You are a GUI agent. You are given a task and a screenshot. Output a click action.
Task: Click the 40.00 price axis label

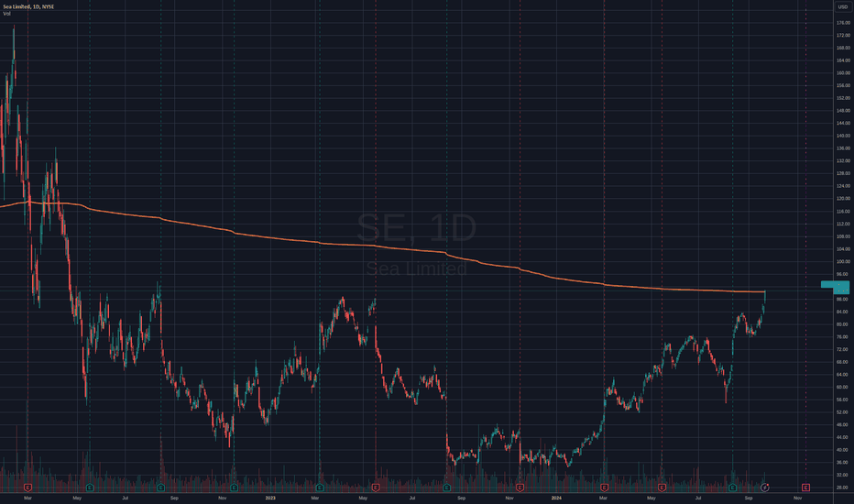[843, 450]
